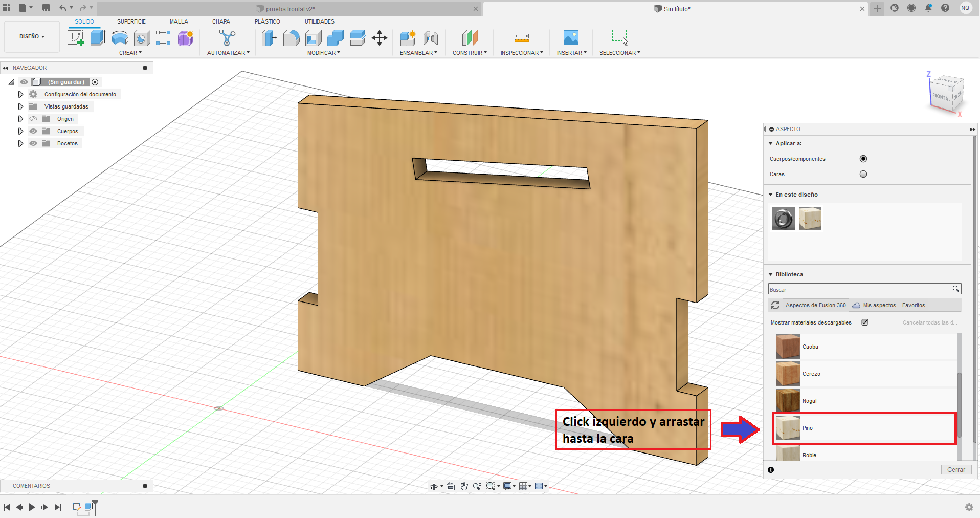Toggle visibility eye of Cuerpos folder
The height and width of the screenshot is (518, 980).
tap(33, 131)
